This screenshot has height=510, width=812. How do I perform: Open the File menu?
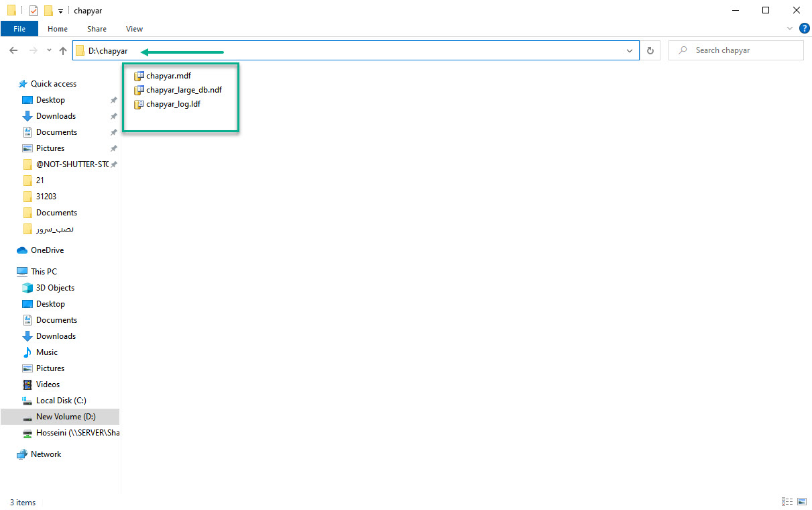(19, 29)
